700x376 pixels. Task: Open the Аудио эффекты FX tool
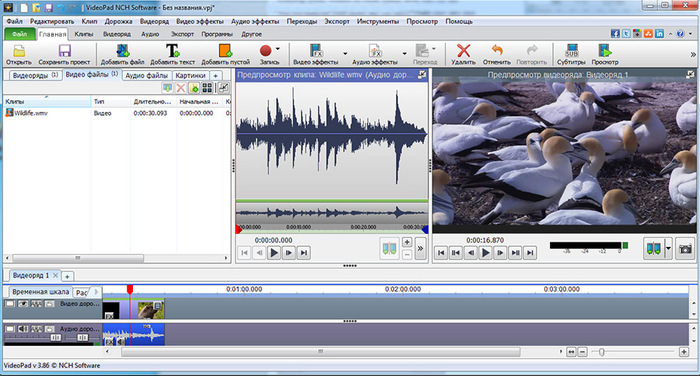[375, 51]
